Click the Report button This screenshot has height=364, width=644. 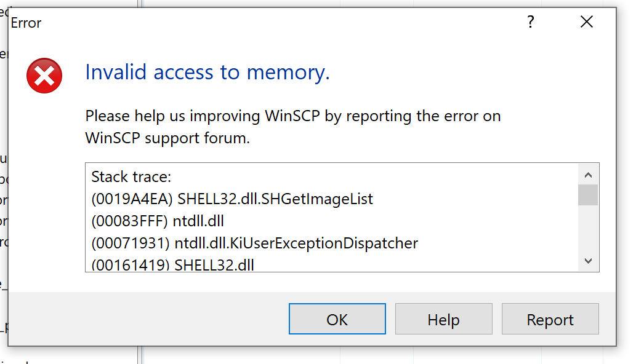[x=550, y=320]
